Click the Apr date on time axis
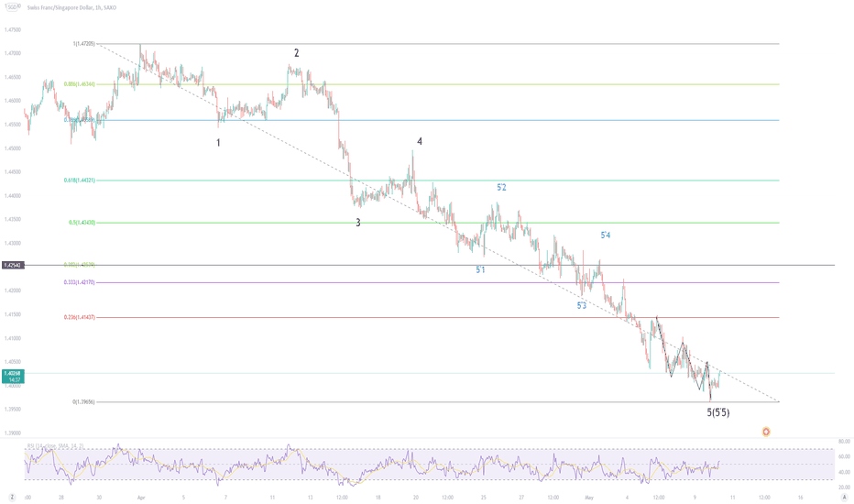The height and width of the screenshot is (504, 854). 141,498
